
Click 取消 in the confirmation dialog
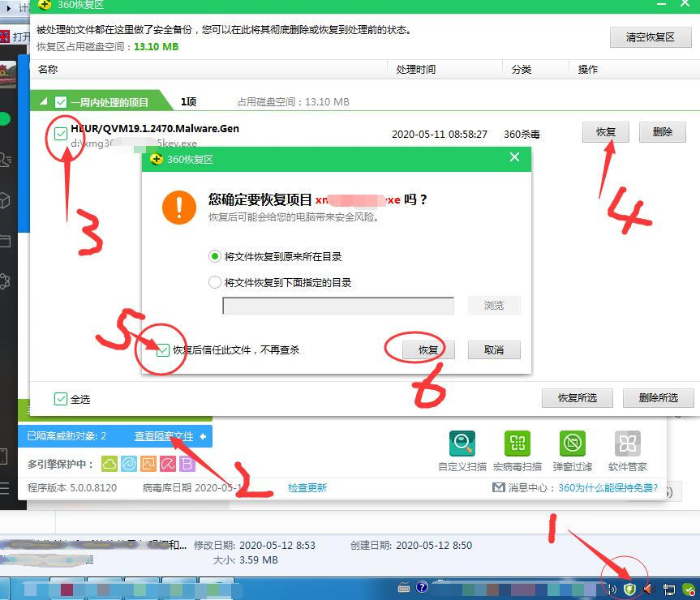[494, 350]
